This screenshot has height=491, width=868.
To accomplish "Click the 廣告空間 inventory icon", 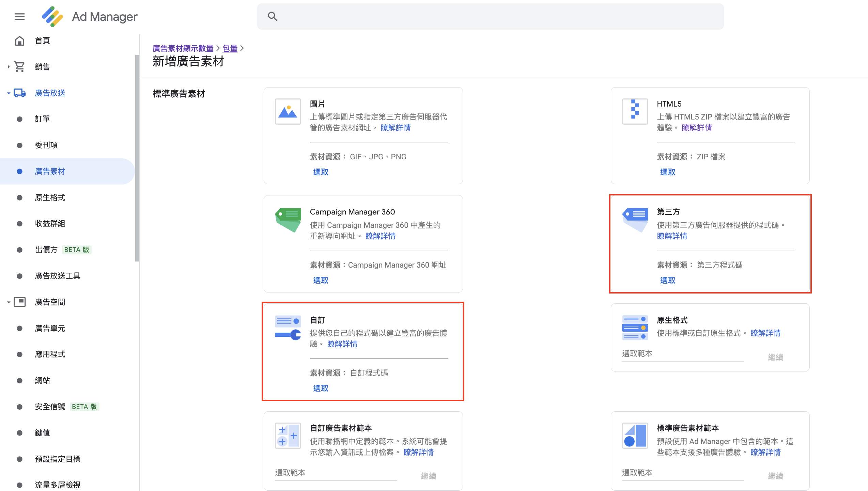I will [x=20, y=302].
